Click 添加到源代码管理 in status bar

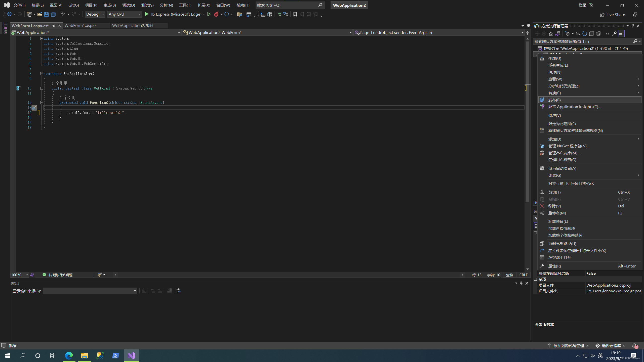tap(569, 346)
